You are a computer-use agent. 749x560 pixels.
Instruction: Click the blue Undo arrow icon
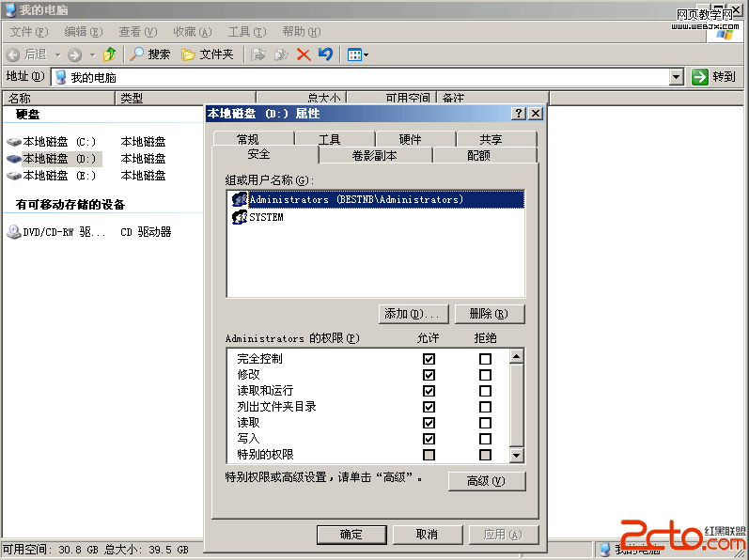tap(326, 54)
